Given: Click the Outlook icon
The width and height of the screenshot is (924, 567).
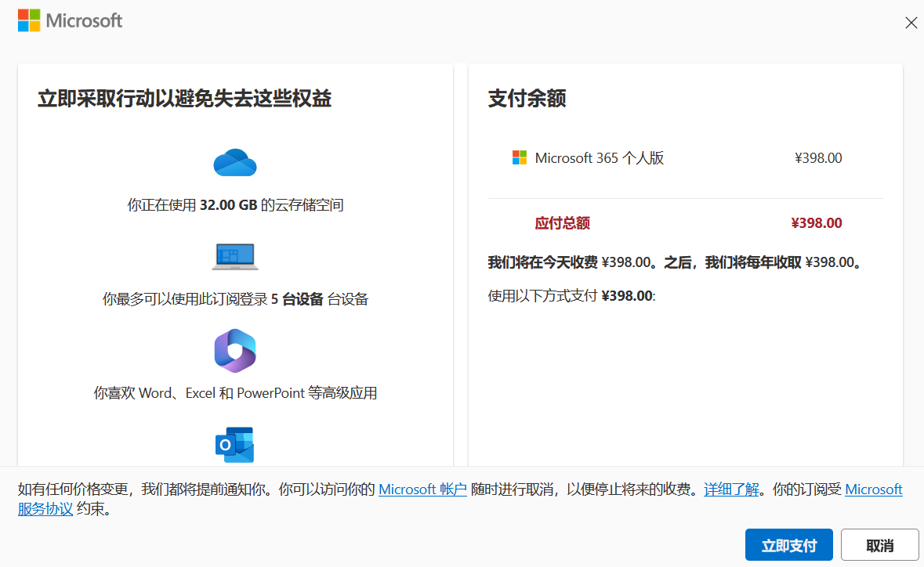Looking at the screenshot, I should click(x=234, y=445).
